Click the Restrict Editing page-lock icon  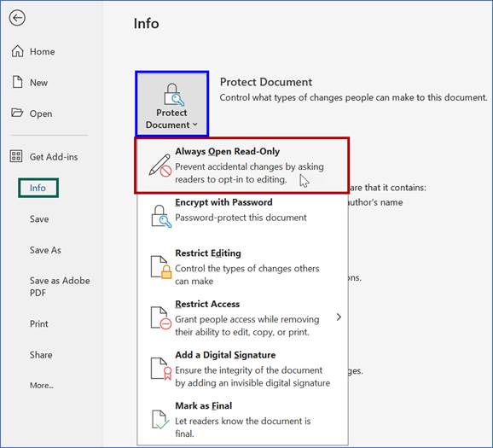[161, 267]
